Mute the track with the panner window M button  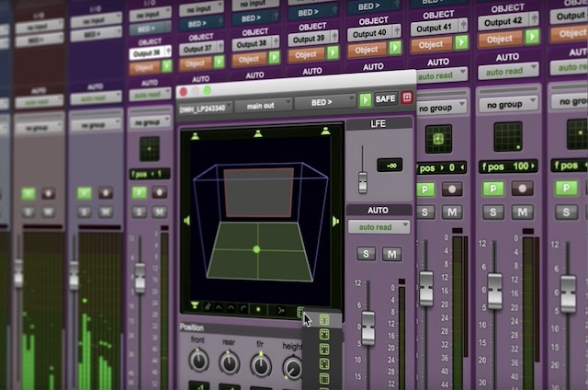[392, 254]
